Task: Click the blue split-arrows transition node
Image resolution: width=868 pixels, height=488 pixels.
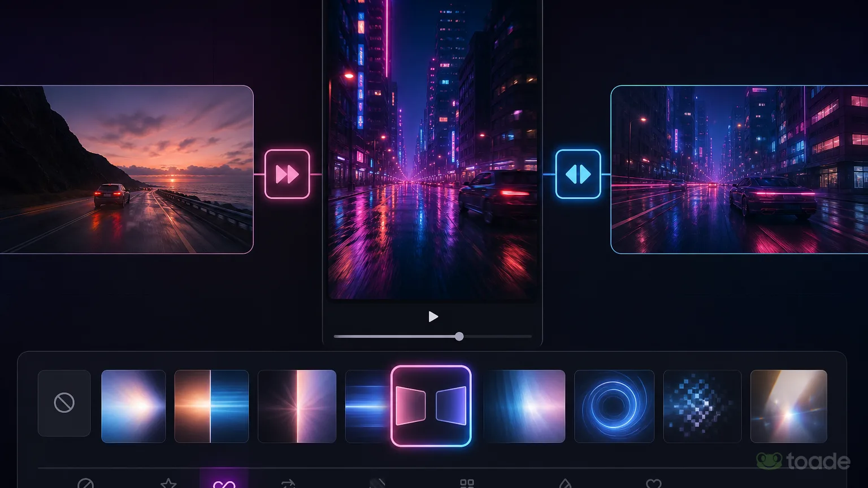Action: click(578, 174)
